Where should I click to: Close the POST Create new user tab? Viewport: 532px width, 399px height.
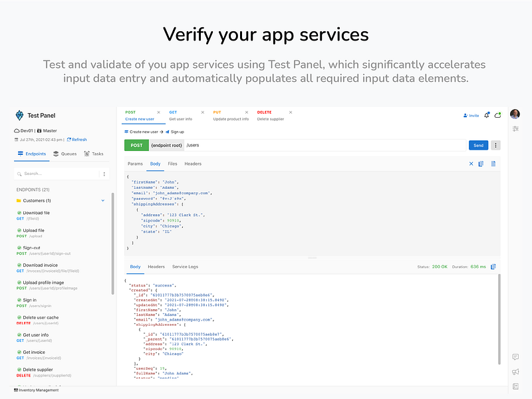[x=158, y=112]
